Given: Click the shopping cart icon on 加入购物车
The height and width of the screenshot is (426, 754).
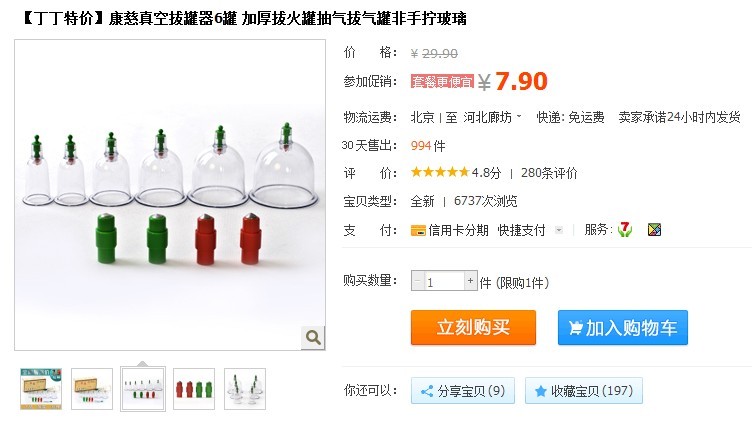Looking at the screenshot, I should tap(575, 328).
